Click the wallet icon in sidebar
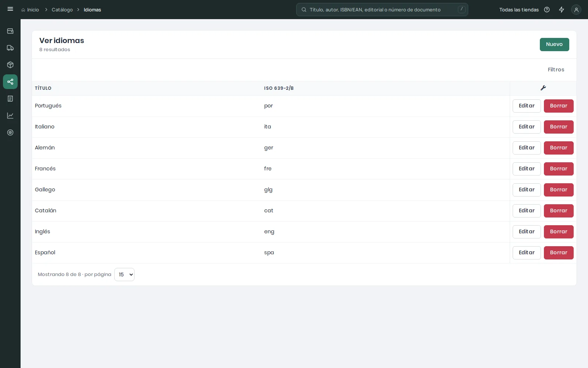 pyautogui.click(x=10, y=31)
